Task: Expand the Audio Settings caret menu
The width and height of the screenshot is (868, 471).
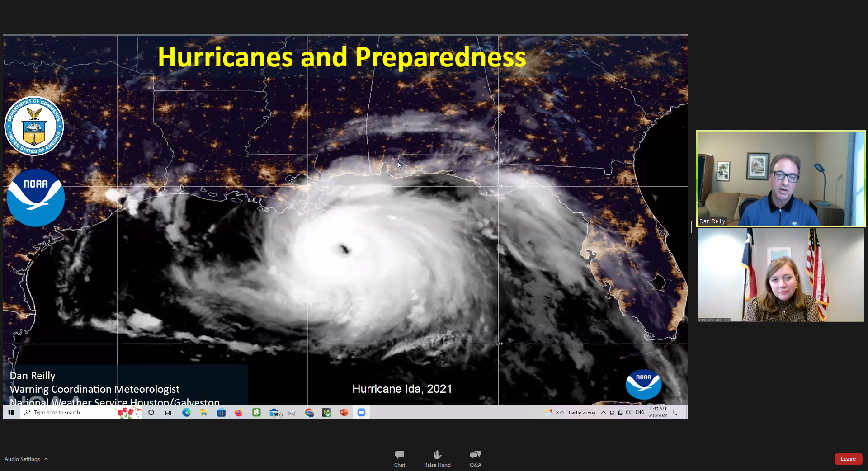Action: point(46,459)
